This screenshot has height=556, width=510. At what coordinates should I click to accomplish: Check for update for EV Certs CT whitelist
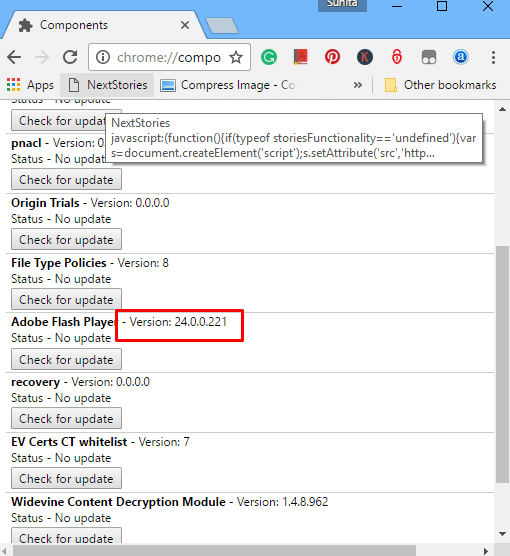tap(66, 478)
